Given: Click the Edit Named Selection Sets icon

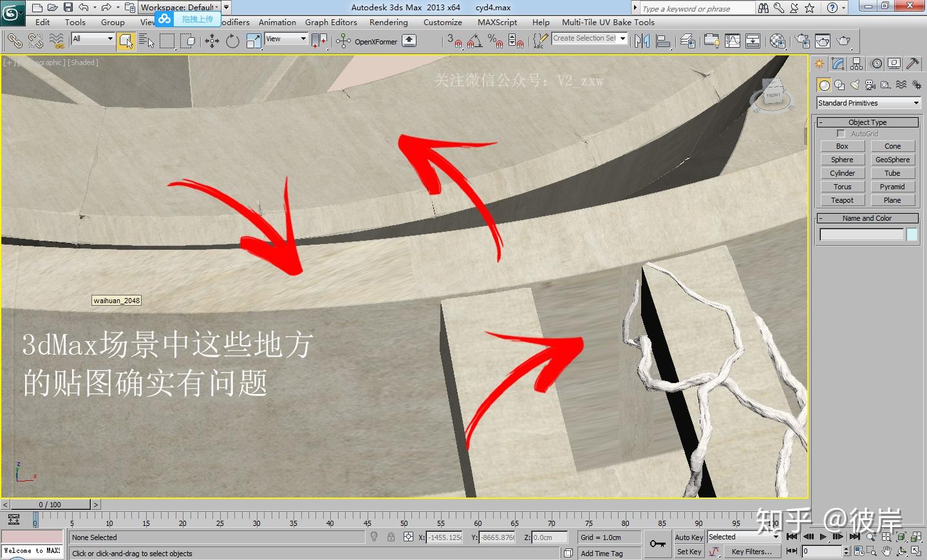Looking at the screenshot, I should pos(540,41).
